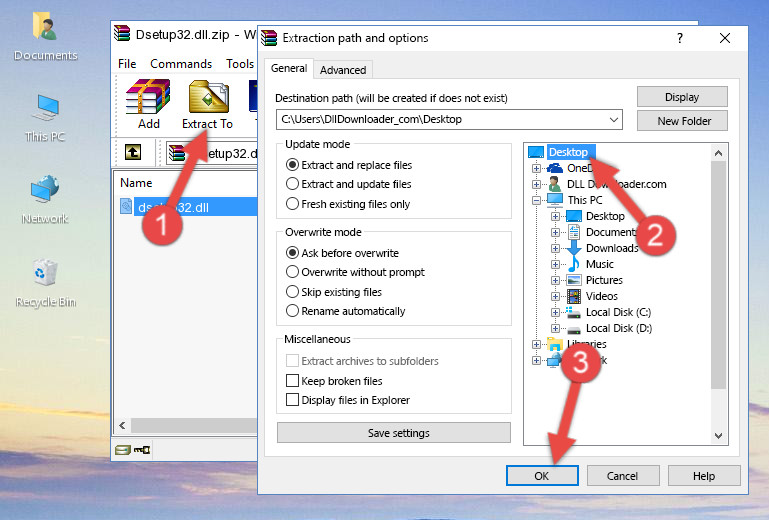The height and width of the screenshot is (520, 769).
Task: Select the Downloads arrow icon in tree
Action: (574, 248)
